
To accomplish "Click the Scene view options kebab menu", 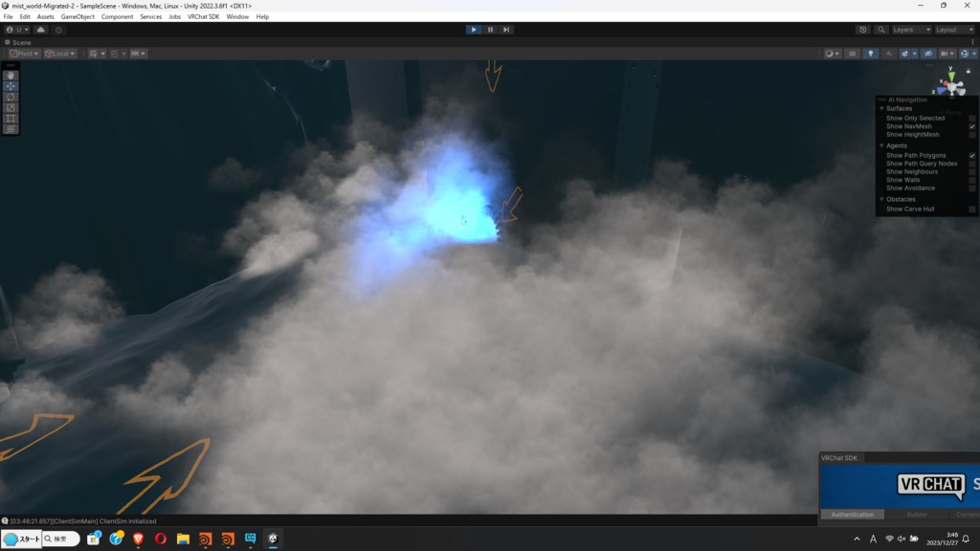I will point(972,42).
